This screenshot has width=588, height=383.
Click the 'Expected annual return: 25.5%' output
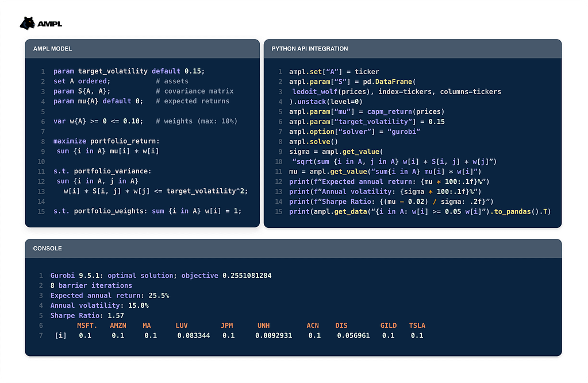coord(109,295)
